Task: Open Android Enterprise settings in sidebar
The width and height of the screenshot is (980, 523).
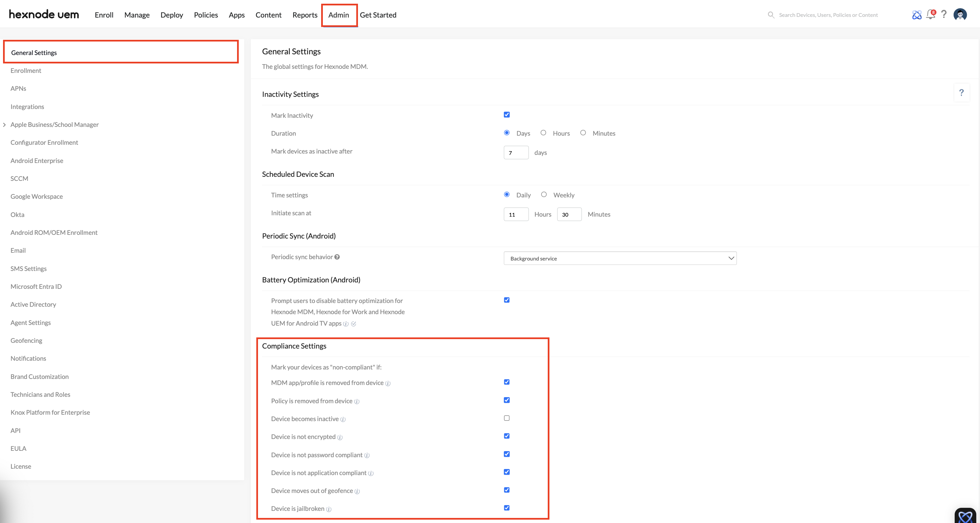Action: (37, 161)
